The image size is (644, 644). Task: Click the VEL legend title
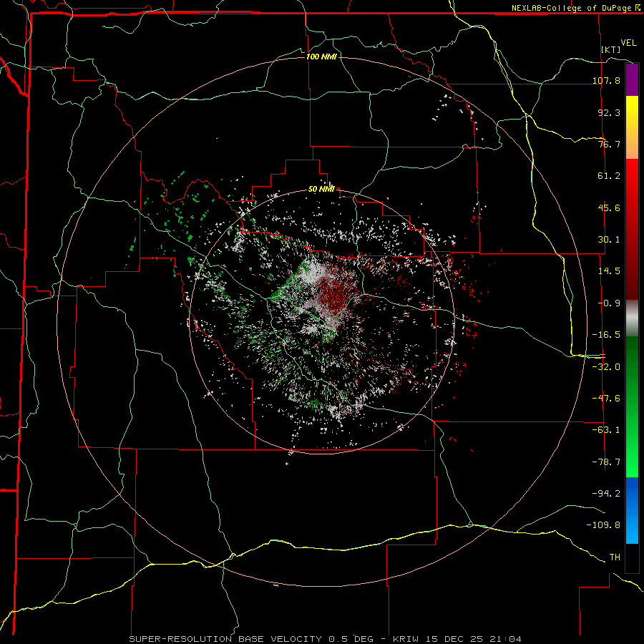point(628,43)
